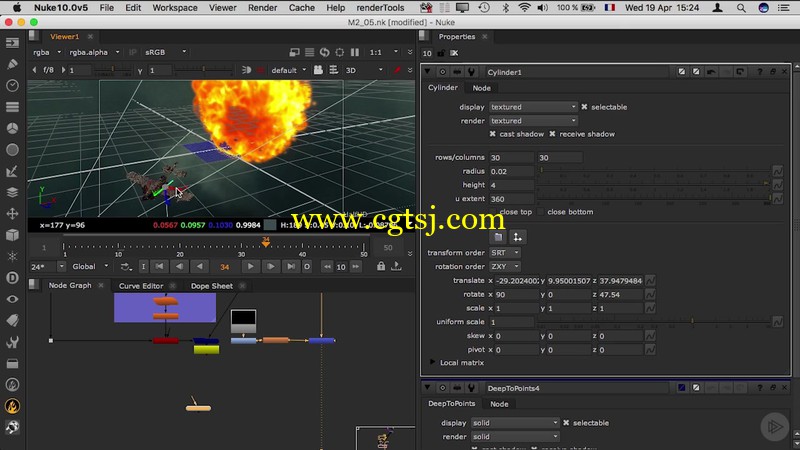The height and width of the screenshot is (450, 800).
Task: Toggle DeepToPoints4 selectable checkbox
Action: click(566, 422)
